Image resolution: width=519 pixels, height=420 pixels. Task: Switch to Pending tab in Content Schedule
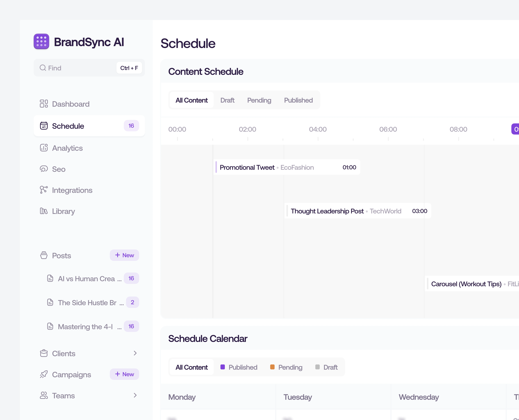tap(259, 100)
